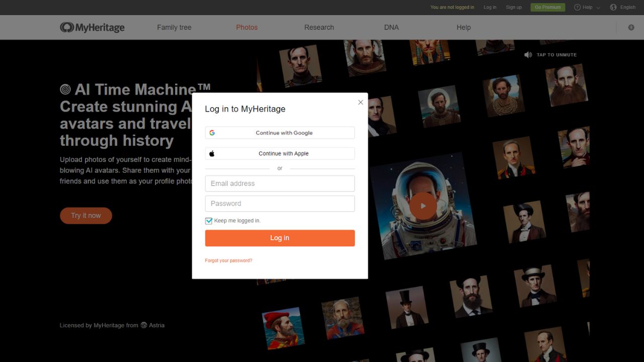644x362 pixels.
Task: Click the Help question mark icon
Action: coord(577,7)
